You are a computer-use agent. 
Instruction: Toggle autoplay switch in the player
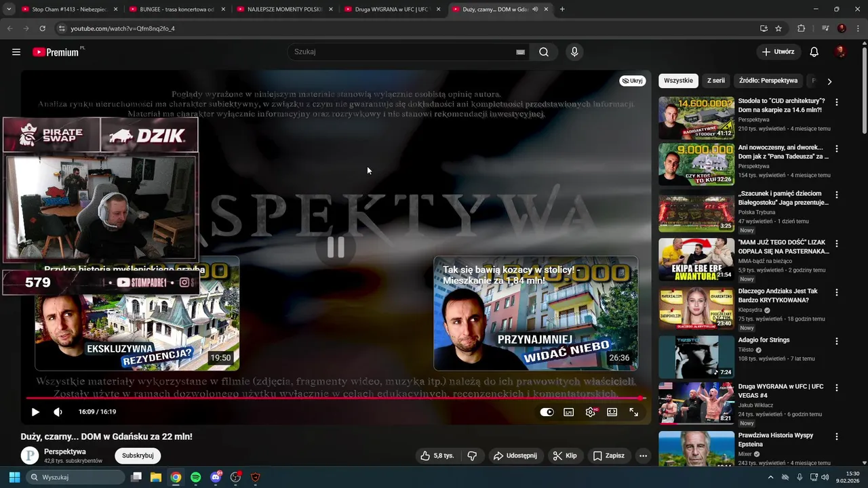[547, 412]
